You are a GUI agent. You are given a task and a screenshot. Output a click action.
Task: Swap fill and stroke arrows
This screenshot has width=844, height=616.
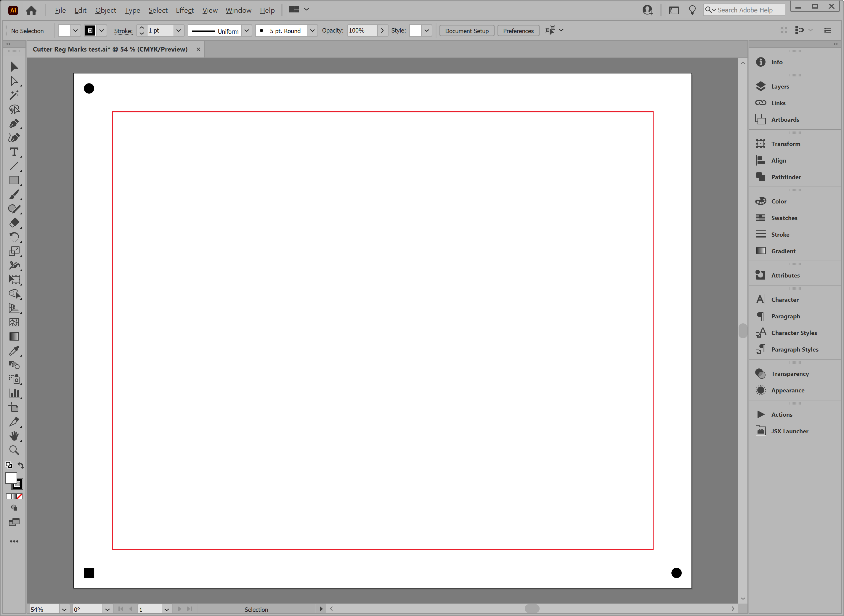click(x=21, y=465)
